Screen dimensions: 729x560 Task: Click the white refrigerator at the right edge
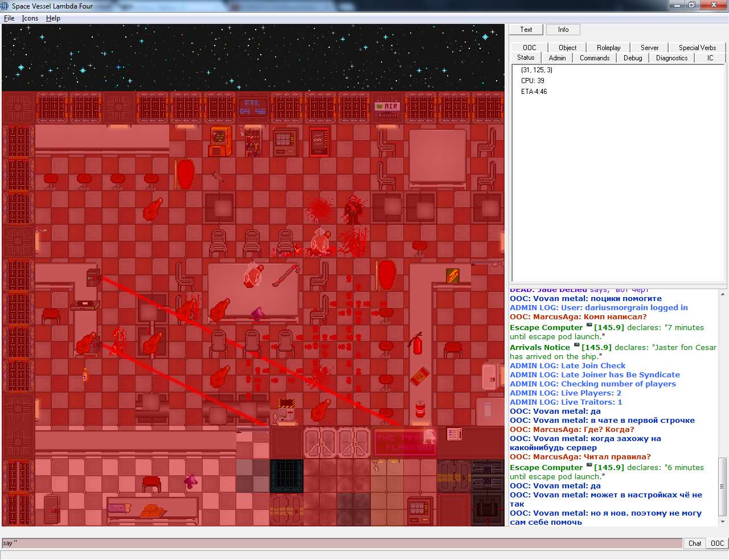[490, 376]
